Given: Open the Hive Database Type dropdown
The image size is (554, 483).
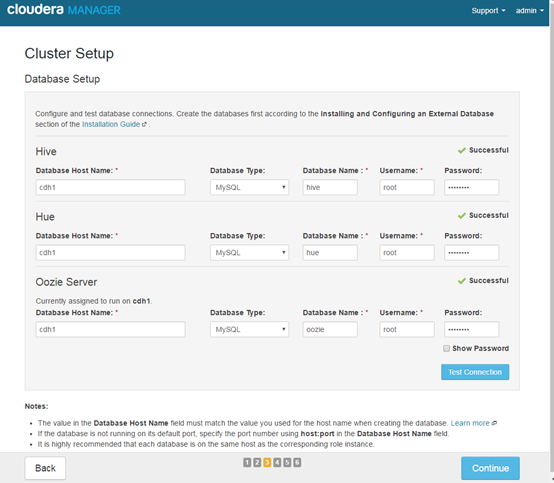Looking at the screenshot, I should [x=249, y=187].
